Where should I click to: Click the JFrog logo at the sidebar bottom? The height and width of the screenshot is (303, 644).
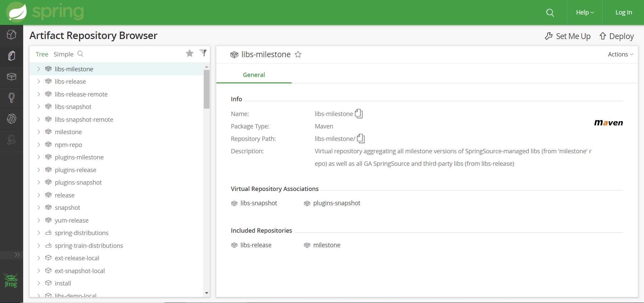[x=11, y=280]
